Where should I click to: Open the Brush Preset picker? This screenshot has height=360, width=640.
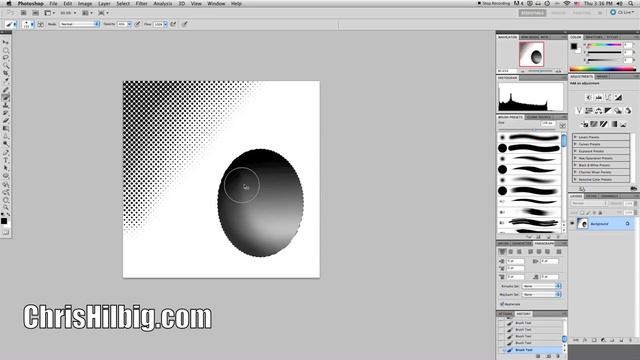pos(28,24)
